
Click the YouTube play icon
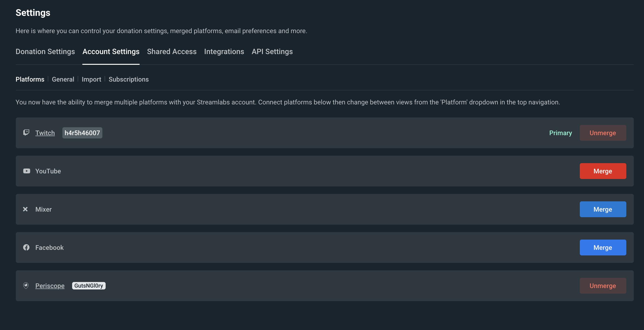pos(27,171)
